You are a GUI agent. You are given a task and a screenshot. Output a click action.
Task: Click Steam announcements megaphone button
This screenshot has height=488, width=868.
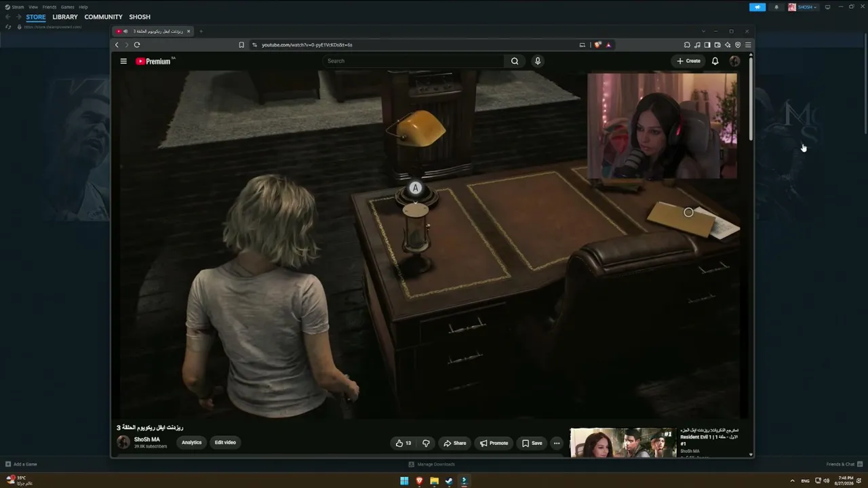[x=757, y=7]
